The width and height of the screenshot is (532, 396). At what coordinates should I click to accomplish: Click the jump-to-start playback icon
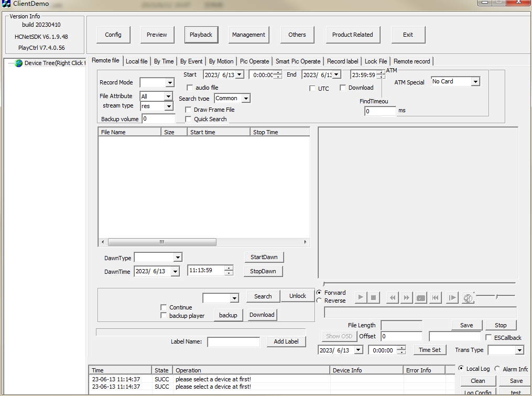(x=435, y=297)
